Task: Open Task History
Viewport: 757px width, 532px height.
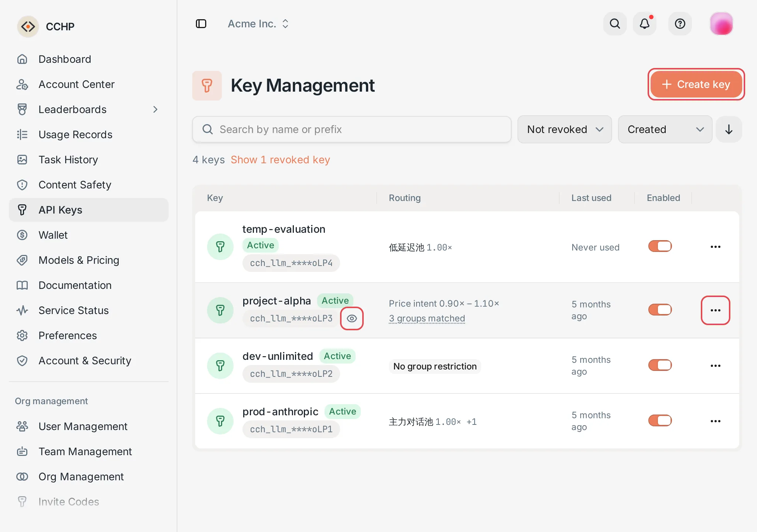Action: pos(89,160)
